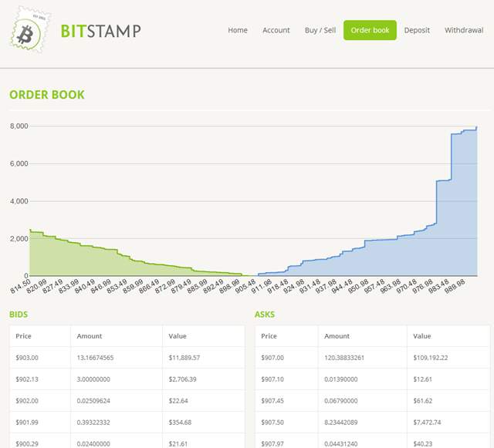The height and width of the screenshot is (448, 494).
Task: Click the ORDER BOOK page heading
Action: pyautogui.click(x=47, y=95)
